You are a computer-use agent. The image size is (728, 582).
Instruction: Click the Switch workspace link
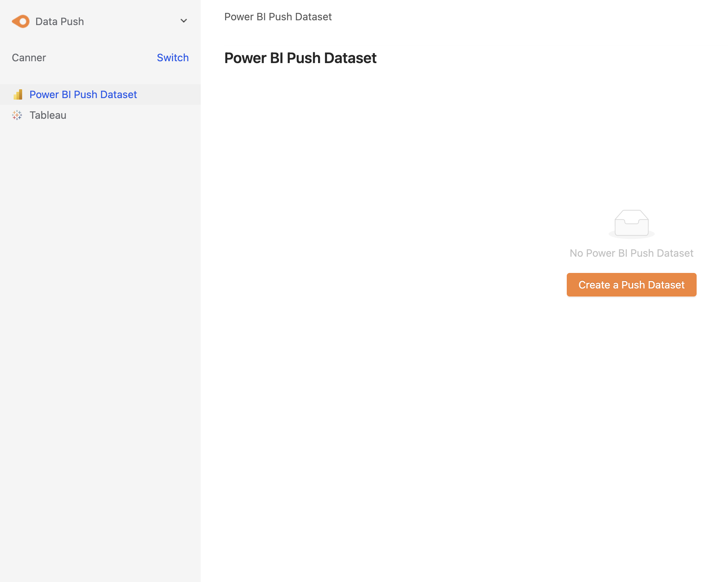click(173, 58)
